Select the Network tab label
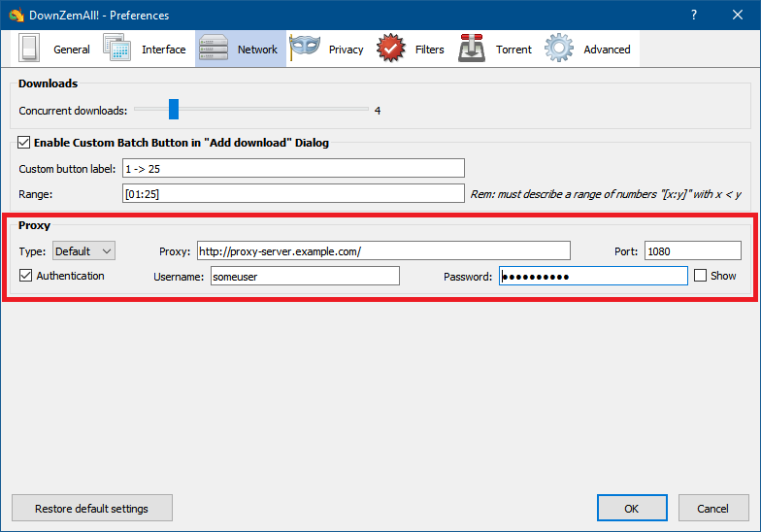 pyautogui.click(x=257, y=50)
